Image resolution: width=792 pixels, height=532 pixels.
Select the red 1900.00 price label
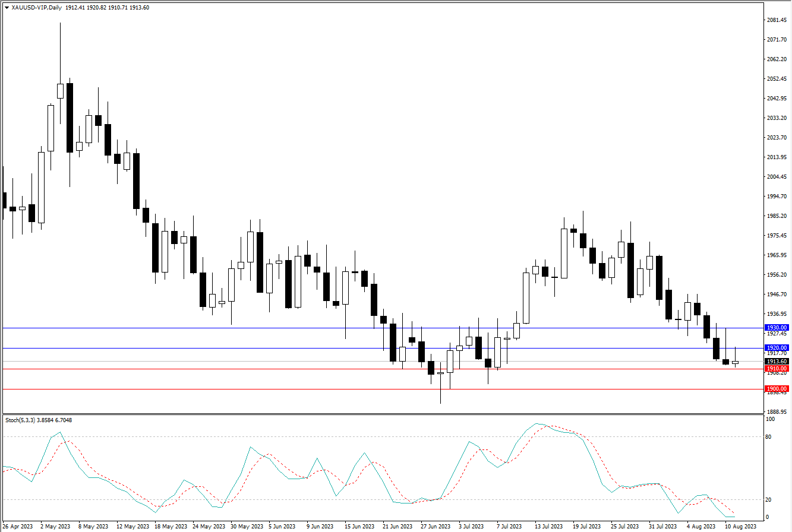pos(776,388)
